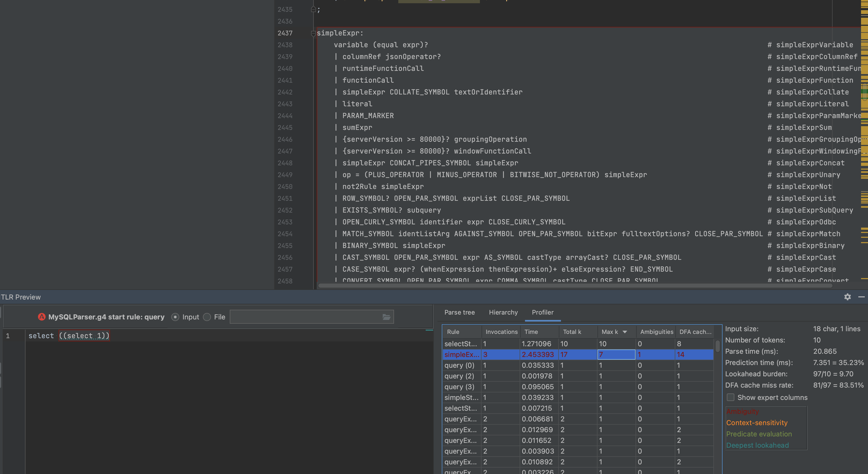
Task: Click the Deepest lookahead legend label
Action: click(757, 445)
